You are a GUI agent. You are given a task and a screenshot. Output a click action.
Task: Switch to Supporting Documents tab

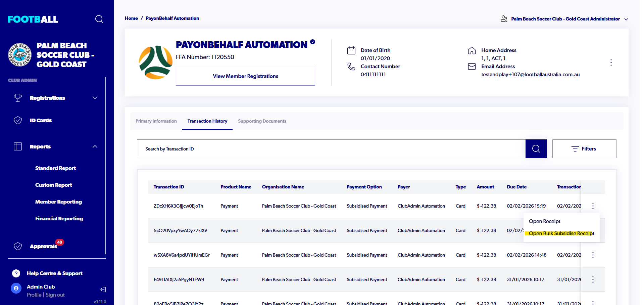click(x=262, y=121)
